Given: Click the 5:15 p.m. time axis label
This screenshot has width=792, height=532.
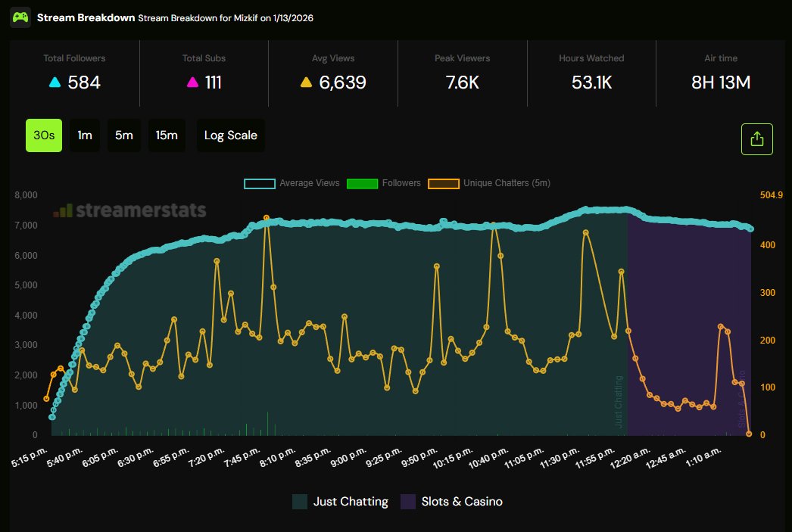Looking at the screenshot, I should pos(30,457).
